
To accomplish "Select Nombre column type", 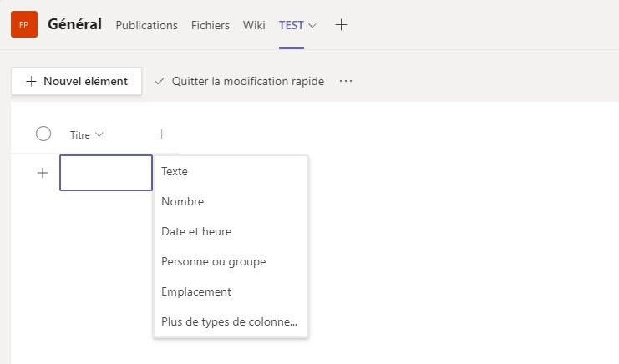I will 182,201.
